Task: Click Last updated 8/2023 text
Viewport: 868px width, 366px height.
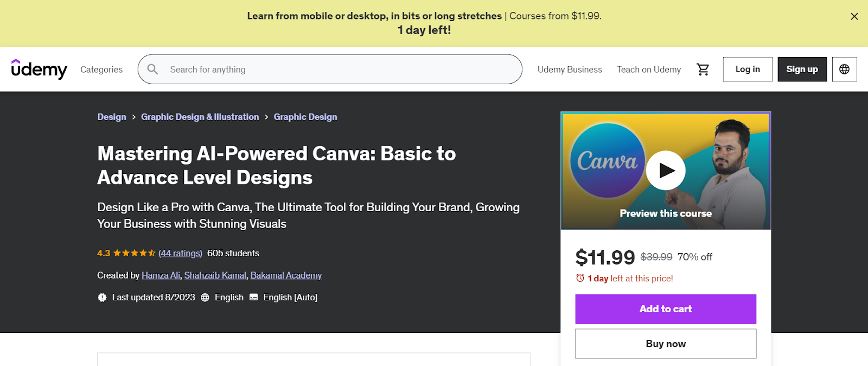Action: (154, 298)
